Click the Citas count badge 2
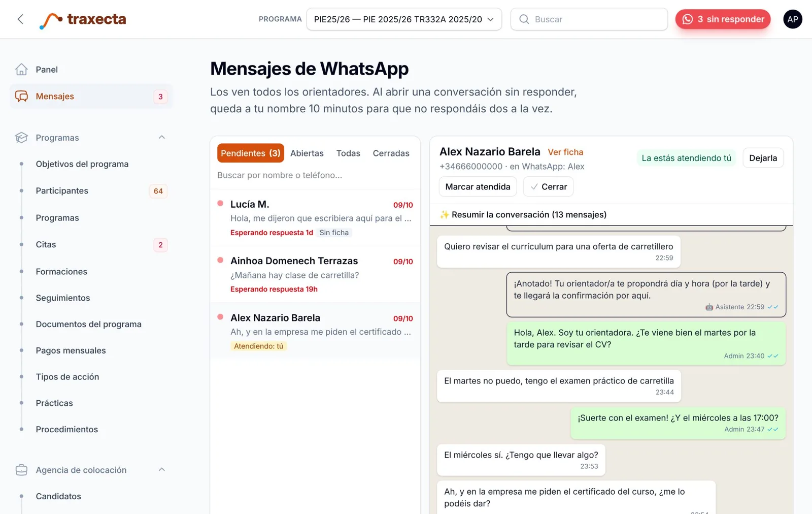 click(x=160, y=245)
